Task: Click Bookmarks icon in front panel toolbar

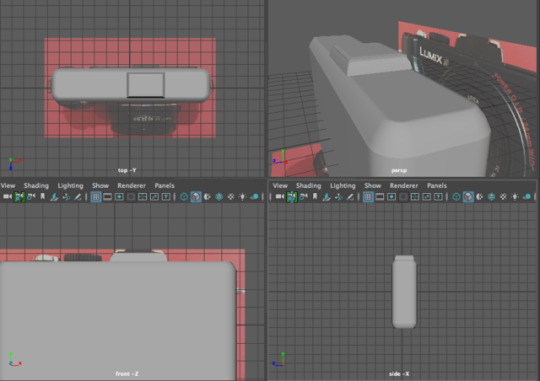Action: pos(42,196)
